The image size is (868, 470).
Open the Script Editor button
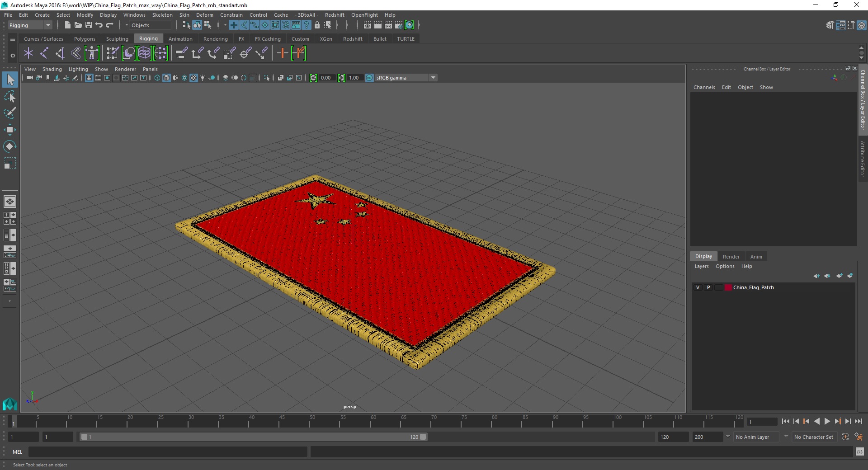pos(859,451)
